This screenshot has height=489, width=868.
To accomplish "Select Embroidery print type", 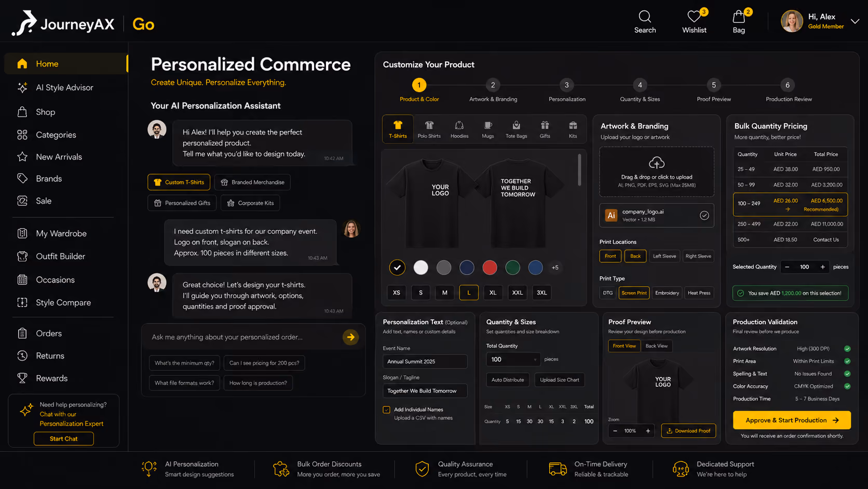I will tap(667, 293).
